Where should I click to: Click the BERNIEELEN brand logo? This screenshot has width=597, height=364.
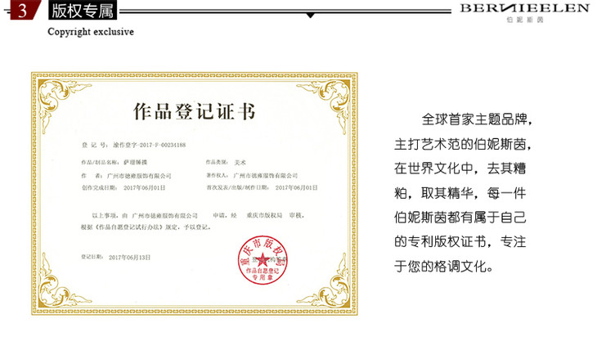[x=525, y=8]
